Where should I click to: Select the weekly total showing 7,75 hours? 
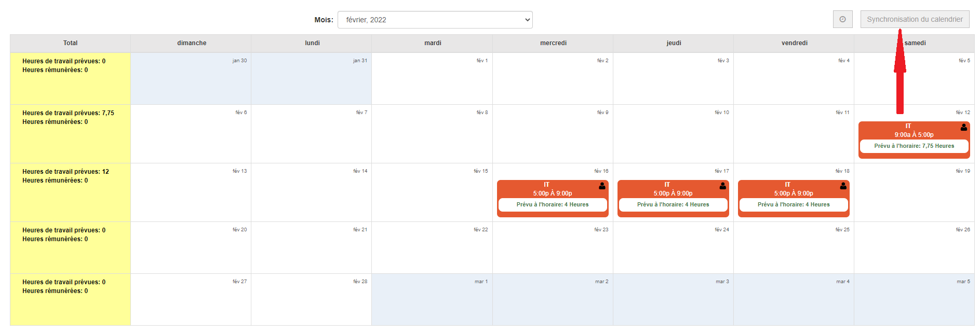click(x=68, y=113)
